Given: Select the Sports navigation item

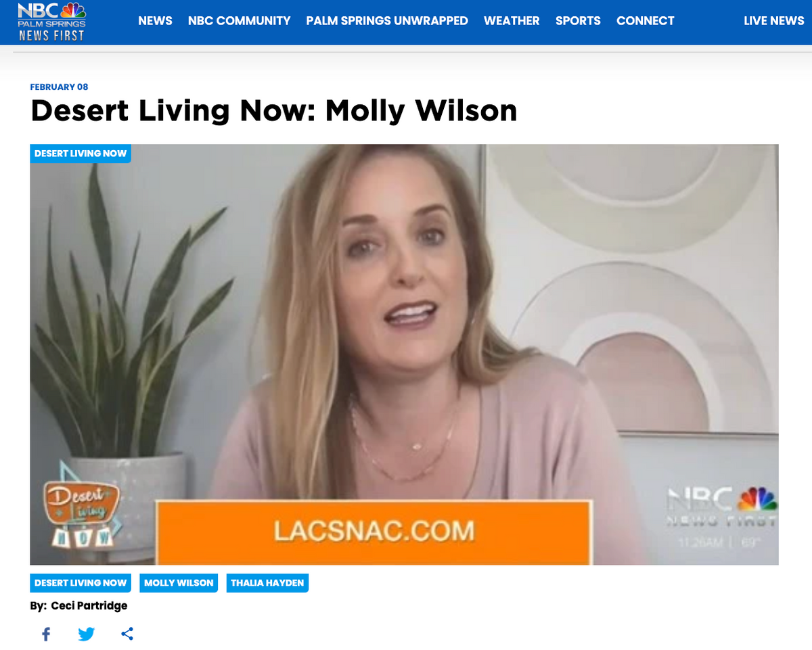Looking at the screenshot, I should tap(578, 21).
